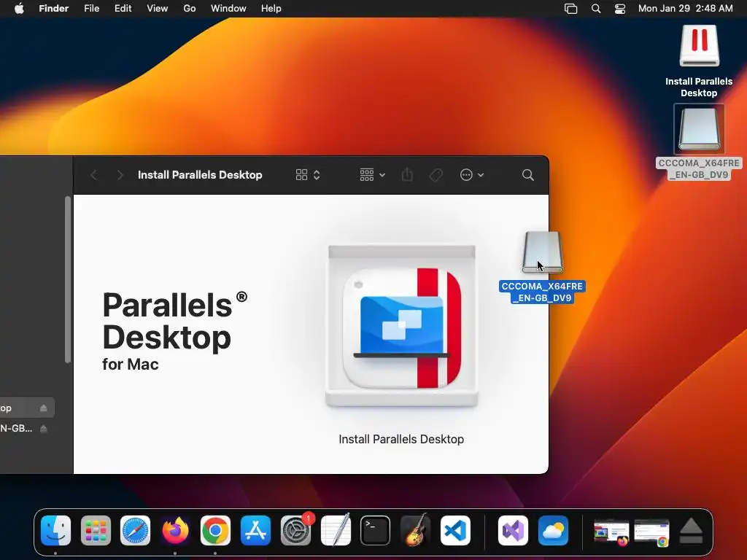747x560 pixels.
Task: Click the sidebar scrollbar
Action: pyautogui.click(x=68, y=280)
